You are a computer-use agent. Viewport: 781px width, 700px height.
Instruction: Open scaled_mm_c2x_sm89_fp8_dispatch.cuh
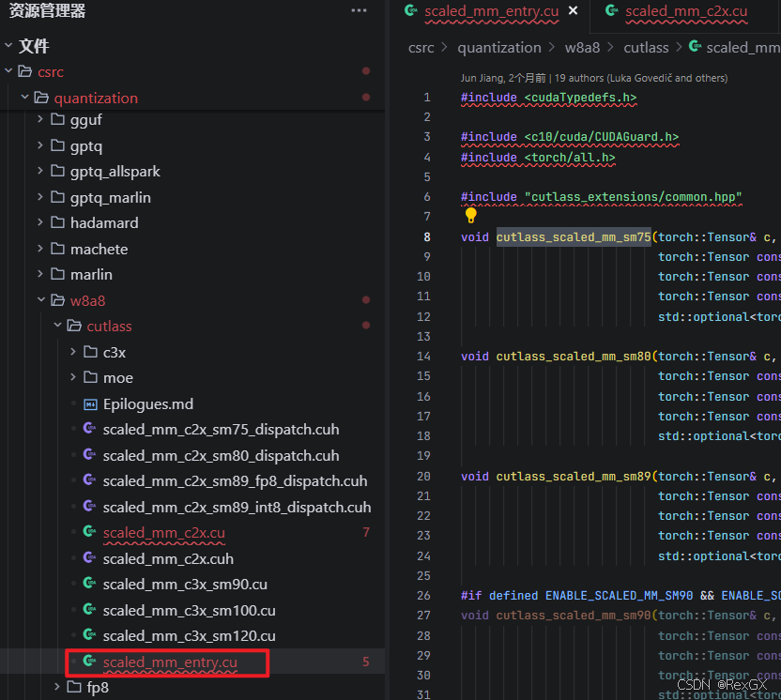pos(235,481)
